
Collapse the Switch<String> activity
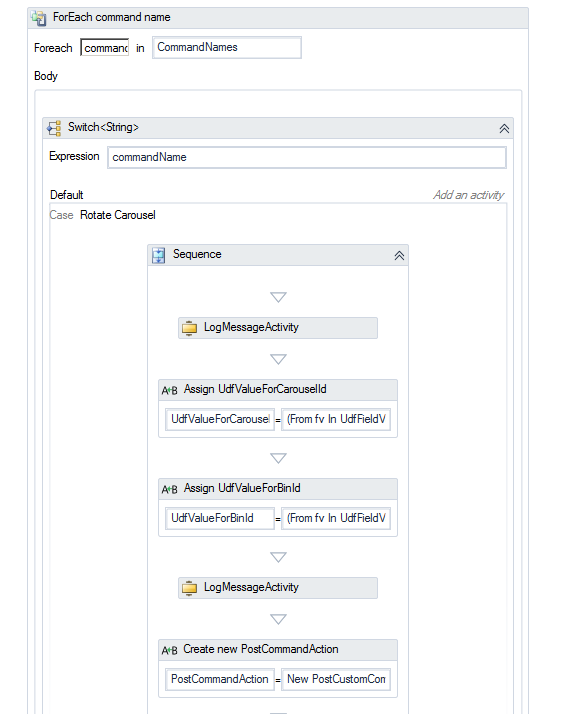tap(504, 128)
